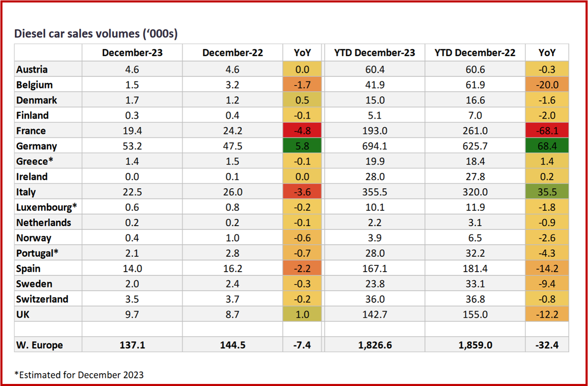Click UK YTD December-23 value '142.7'
The height and width of the screenshot is (386, 588).
point(375,315)
